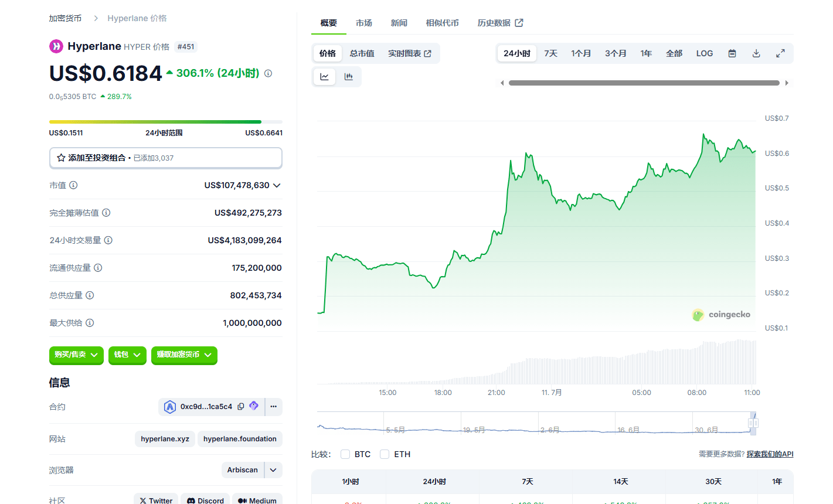This screenshot has height=504, width=833.
Task: Show info tooltip for 24小时交易量
Action: pos(108,240)
